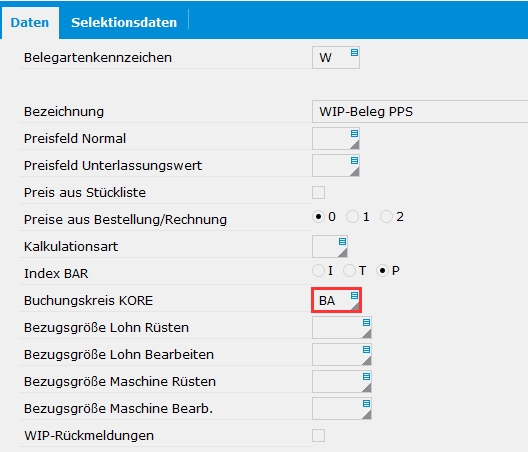Expand Kalkulationsart field dropdown triangle
Image resolution: width=528 pixels, height=452 pixels.
coord(343,253)
